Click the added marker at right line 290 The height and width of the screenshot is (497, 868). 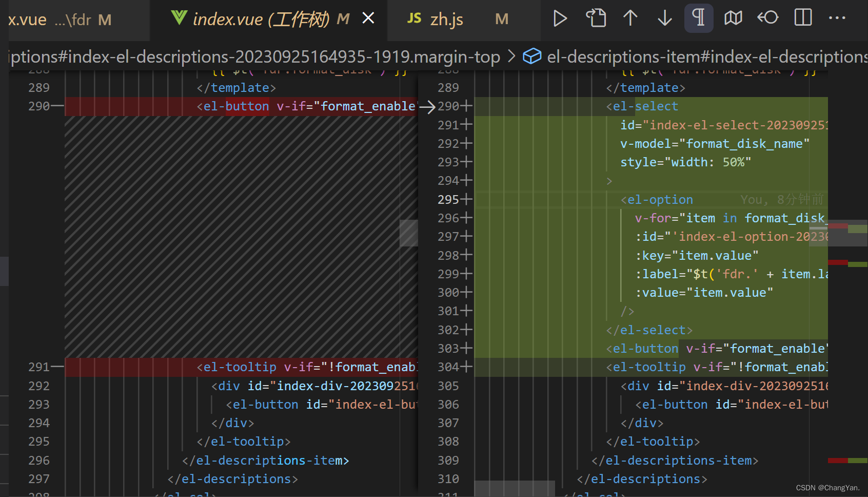tap(466, 106)
